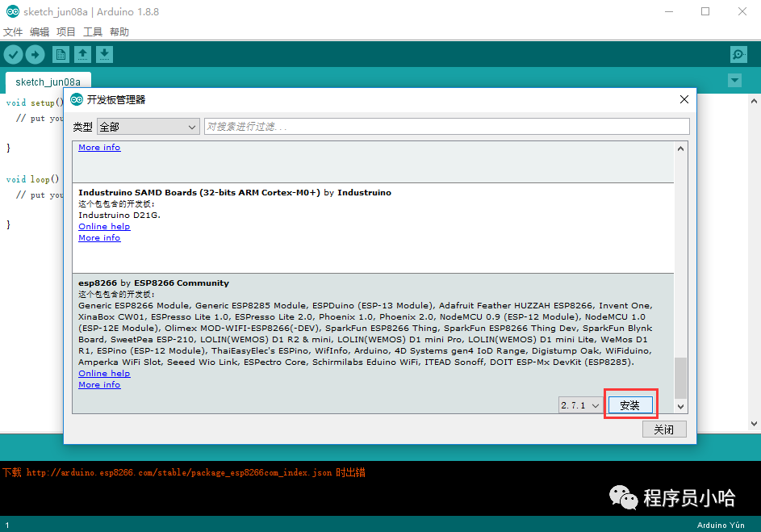Open the 项目 menu
The width and height of the screenshot is (761, 532).
click(x=66, y=32)
